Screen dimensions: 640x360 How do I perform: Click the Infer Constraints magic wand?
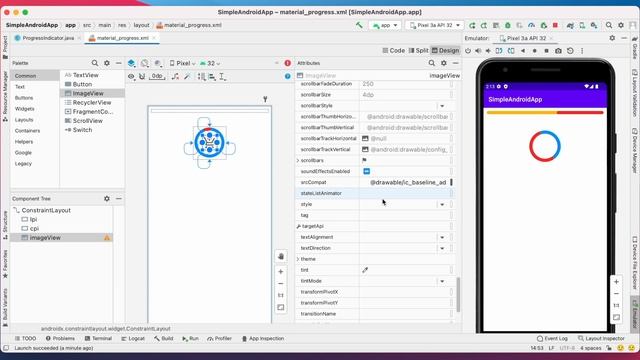tap(187, 76)
